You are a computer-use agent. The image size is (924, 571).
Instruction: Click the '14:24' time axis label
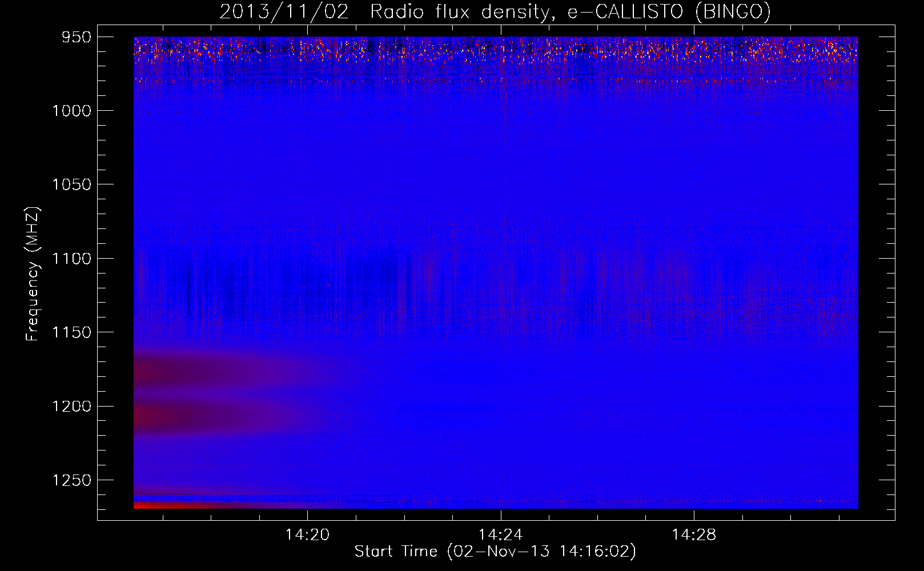pyautogui.click(x=501, y=535)
